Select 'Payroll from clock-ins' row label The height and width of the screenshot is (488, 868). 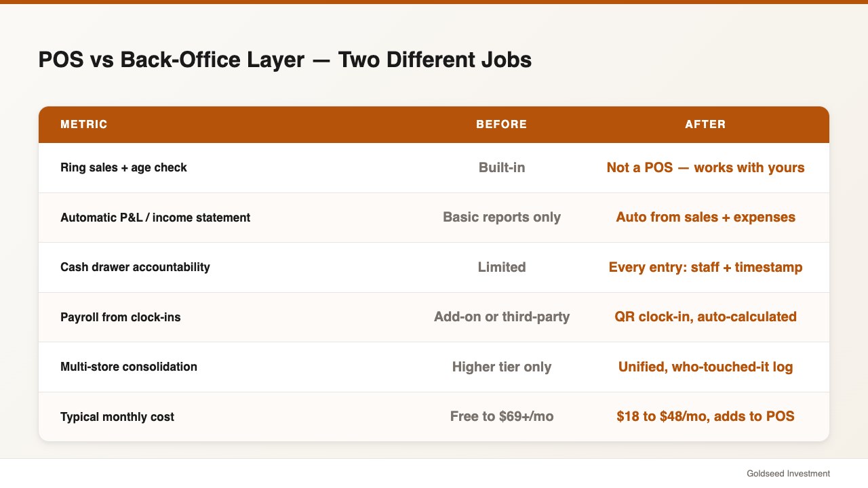(x=121, y=317)
